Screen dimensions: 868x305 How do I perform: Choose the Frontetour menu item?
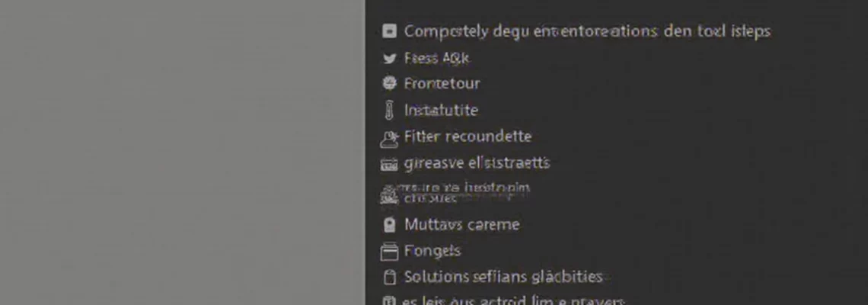[442, 84]
